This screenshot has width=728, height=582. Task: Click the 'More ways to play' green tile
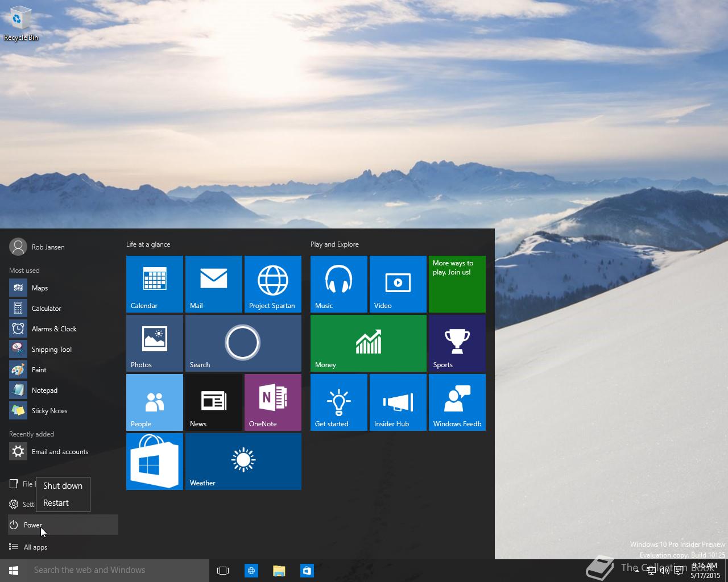pos(457,284)
